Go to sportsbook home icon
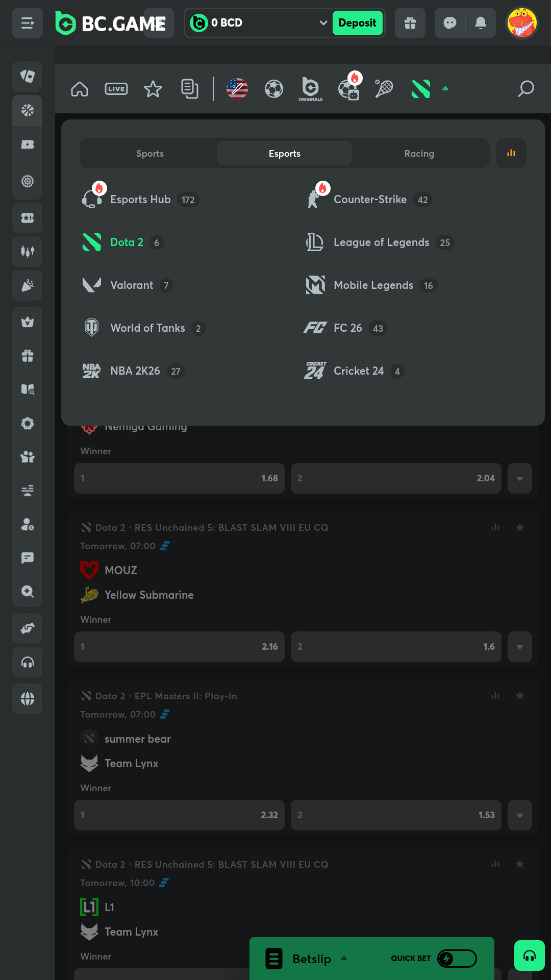This screenshot has width=551, height=980. 80,89
